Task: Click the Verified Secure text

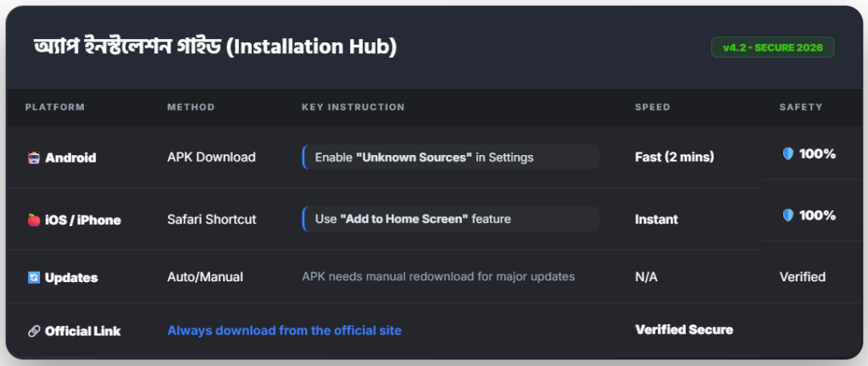Action: tap(684, 330)
